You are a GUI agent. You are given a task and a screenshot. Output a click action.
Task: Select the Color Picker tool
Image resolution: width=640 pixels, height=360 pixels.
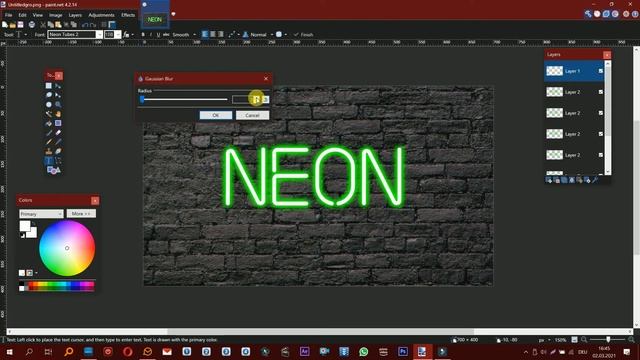point(58,142)
